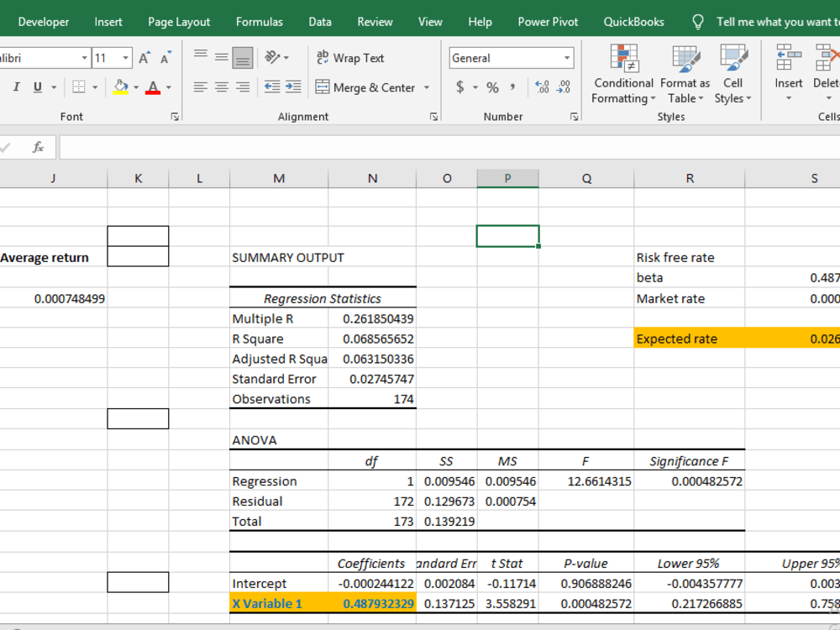Select cell with 0.487932329 coefficient

click(x=372, y=603)
